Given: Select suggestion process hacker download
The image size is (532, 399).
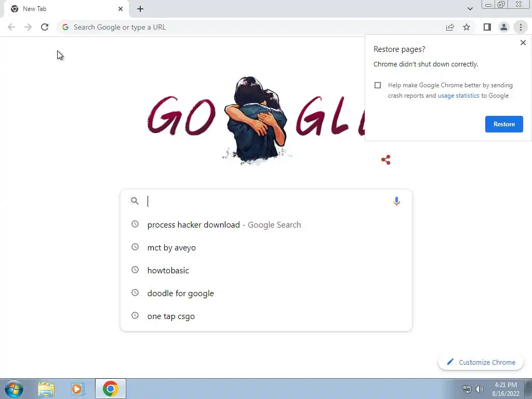Looking at the screenshot, I should point(267,224).
